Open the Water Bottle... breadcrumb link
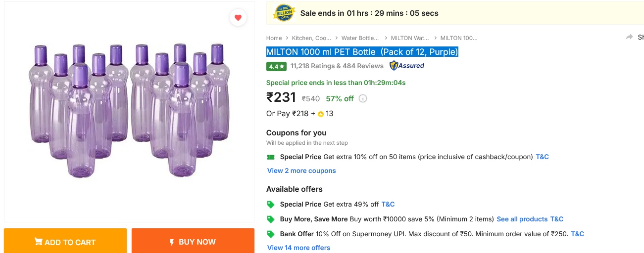This screenshot has height=253, width=644. click(360, 38)
